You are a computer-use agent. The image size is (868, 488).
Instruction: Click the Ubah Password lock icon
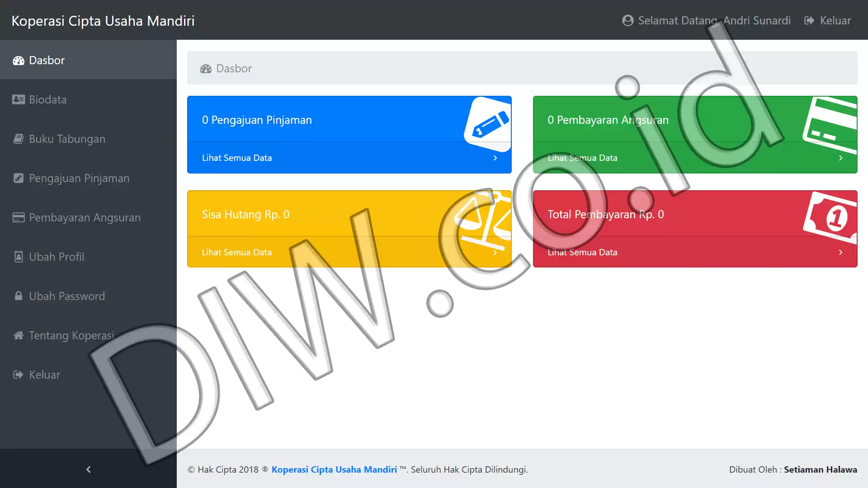point(19,296)
